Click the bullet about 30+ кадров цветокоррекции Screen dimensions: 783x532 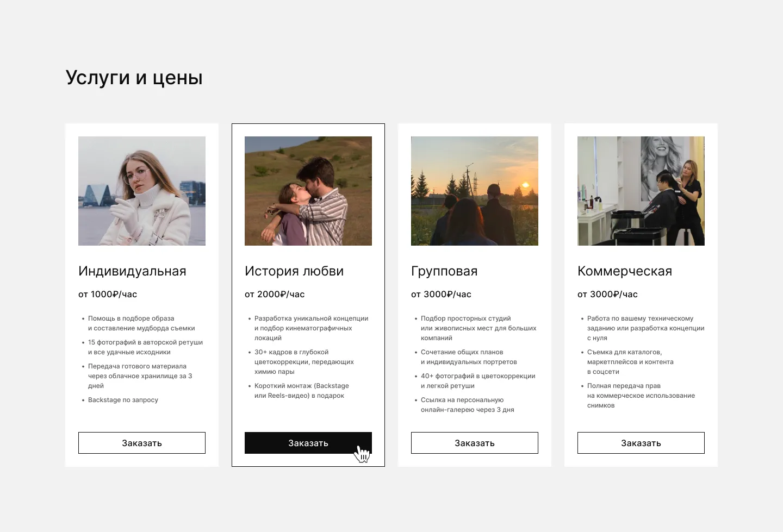(x=302, y=361)
